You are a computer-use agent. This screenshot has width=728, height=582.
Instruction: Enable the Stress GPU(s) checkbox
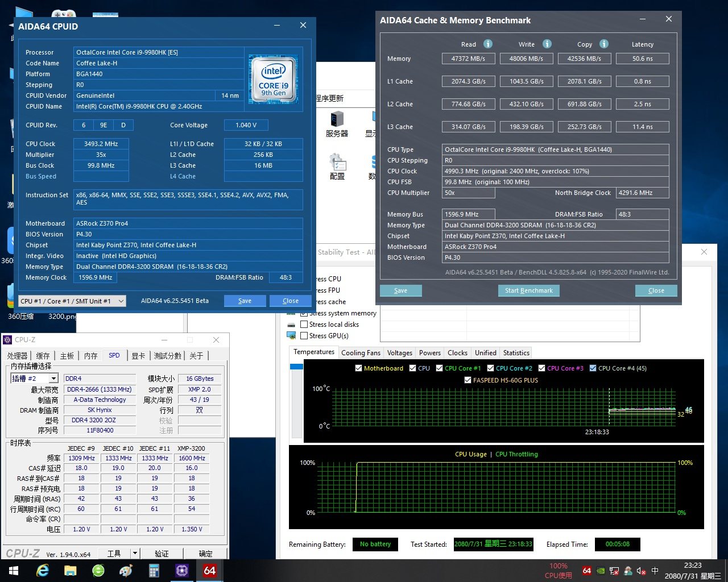304,336
